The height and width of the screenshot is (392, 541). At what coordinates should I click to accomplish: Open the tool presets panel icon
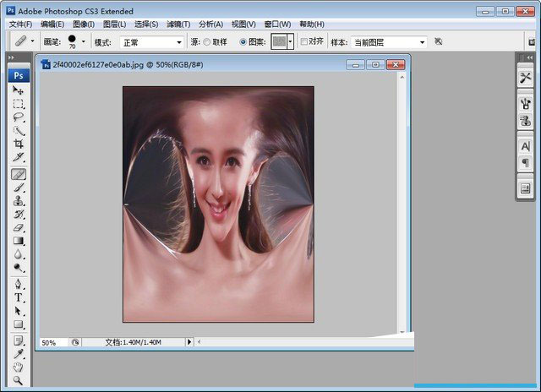525,77
